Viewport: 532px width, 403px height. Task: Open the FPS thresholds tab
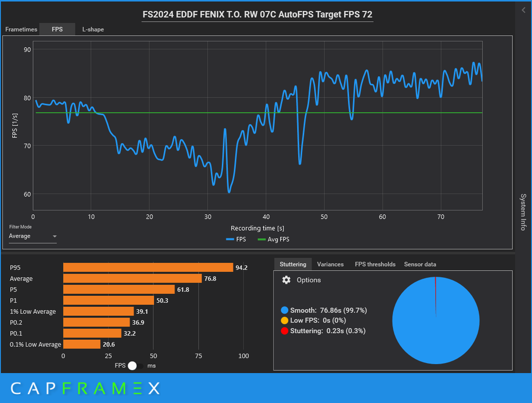pyautogui.click(x=375, y=264)
